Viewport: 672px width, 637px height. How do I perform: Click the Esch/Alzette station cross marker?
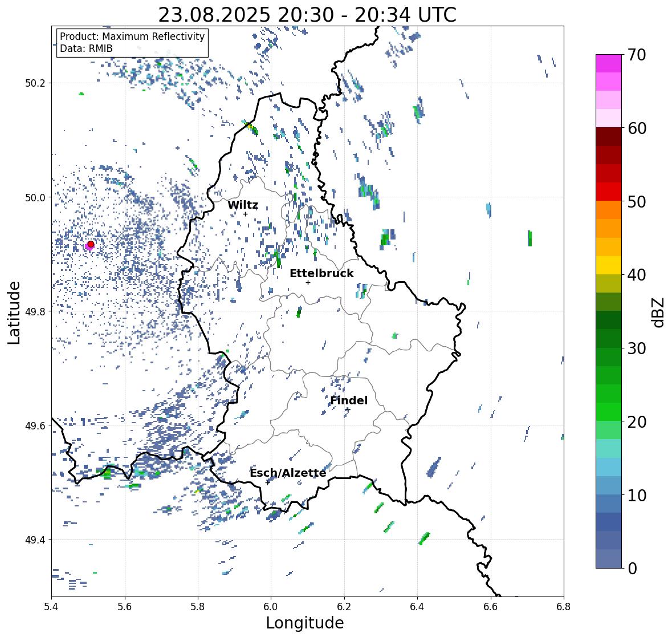click(268, 482)
